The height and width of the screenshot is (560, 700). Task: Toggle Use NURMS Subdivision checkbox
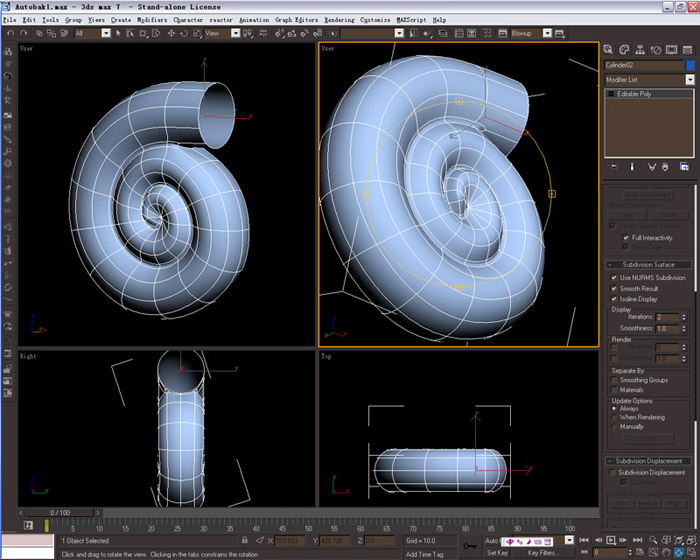coord(614,277)
